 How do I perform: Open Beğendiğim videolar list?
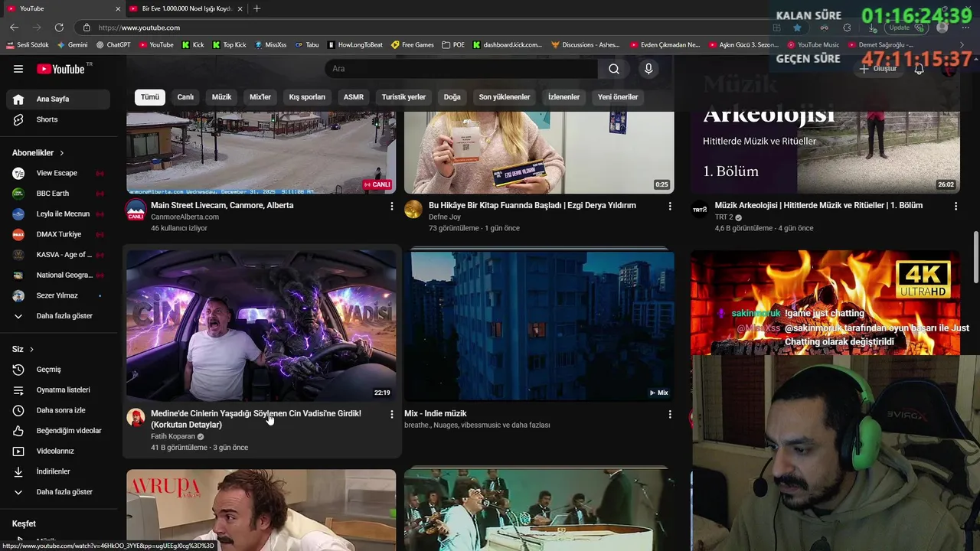(x=58, y=431)
